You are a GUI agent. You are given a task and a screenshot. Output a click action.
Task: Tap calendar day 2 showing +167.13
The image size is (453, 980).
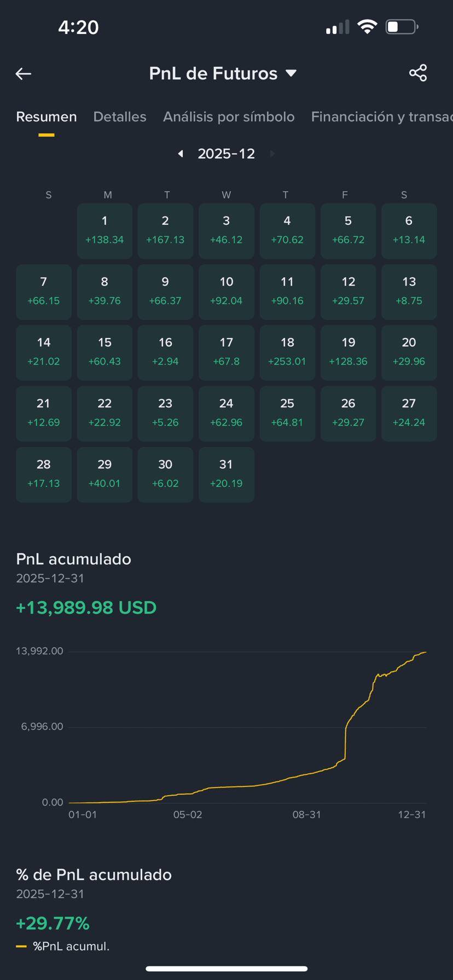tap(165, 231)
